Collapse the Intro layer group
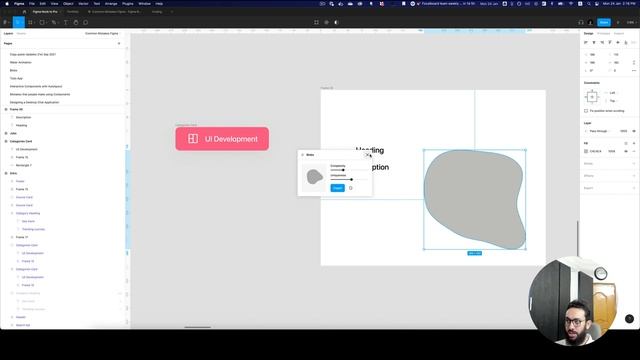 pyautogui.click(x=6, y=173)
